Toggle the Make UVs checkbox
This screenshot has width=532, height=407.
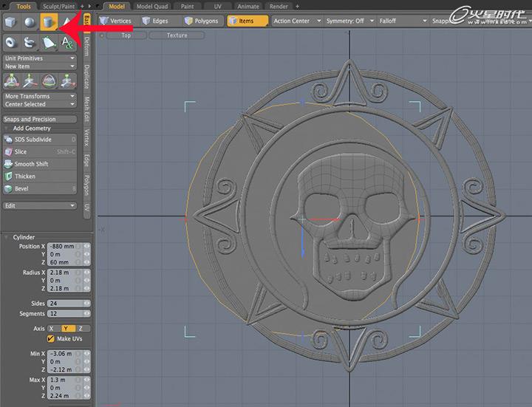pyautogui.click(x=51, y=339)
